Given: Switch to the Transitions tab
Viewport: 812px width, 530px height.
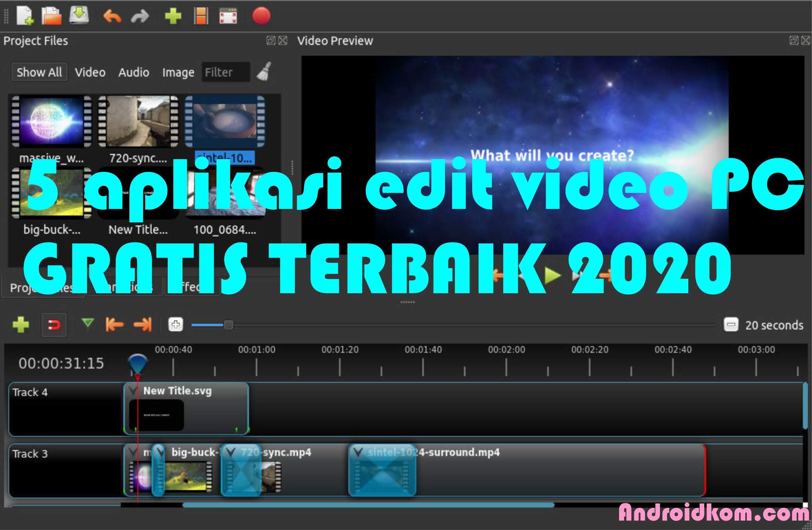Looking at the screenshot, I should [x=125, y=288].
